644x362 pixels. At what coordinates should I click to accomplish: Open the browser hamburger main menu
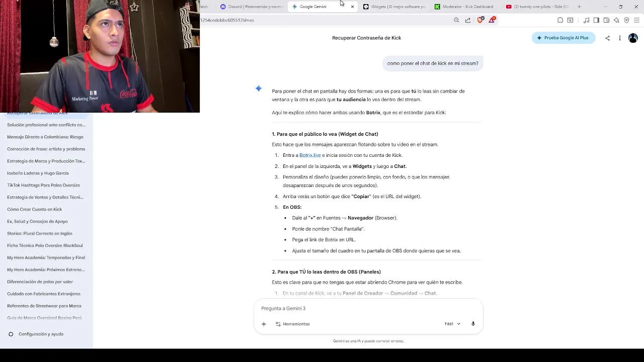click(x=636, y=20)
